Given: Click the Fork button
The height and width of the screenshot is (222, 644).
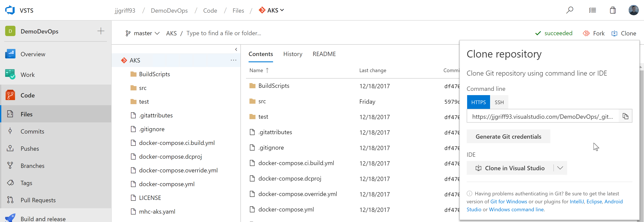Looking at the screenshot, I should [594, 33].
